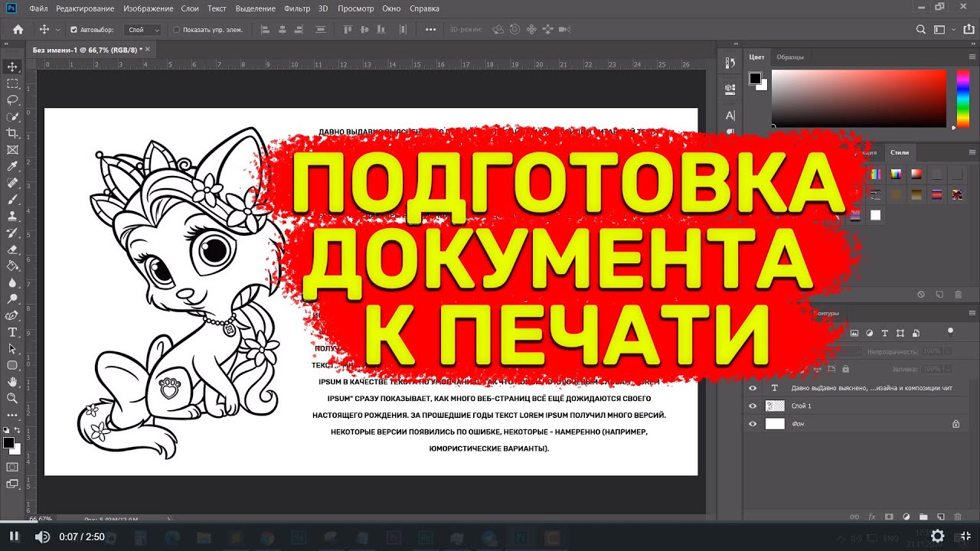Image resolution: width=980 pixels, height=551 pixels.
Task: Click the delete layer trash icon
Action: [x=958, y=517]
